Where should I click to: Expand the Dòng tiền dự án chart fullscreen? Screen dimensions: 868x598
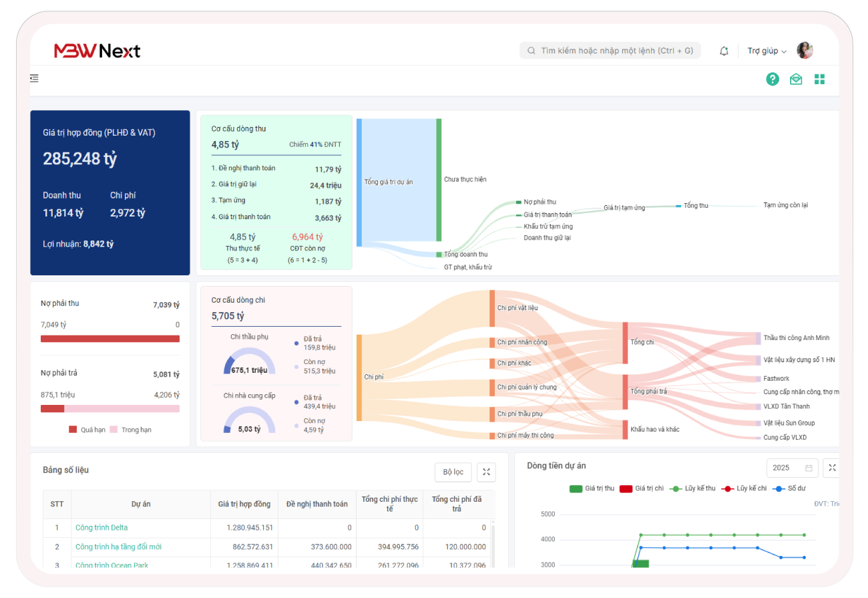831,468
